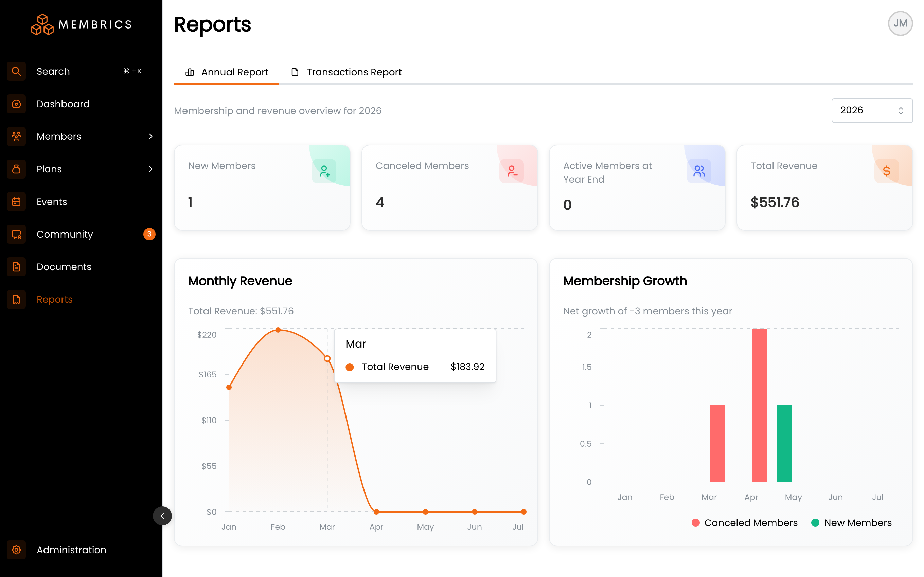The height and width of the screenshot is (577, 924).
Task: Click the Documents file icon
Action: 16,267
